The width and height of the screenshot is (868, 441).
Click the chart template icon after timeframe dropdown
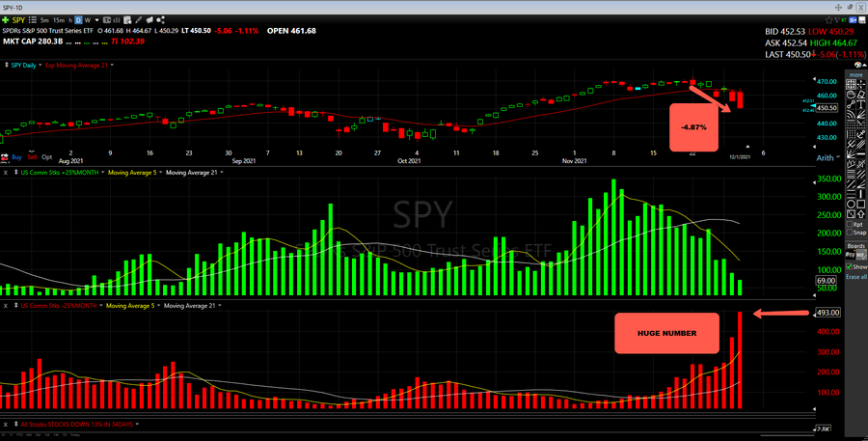tap(107, 20)
